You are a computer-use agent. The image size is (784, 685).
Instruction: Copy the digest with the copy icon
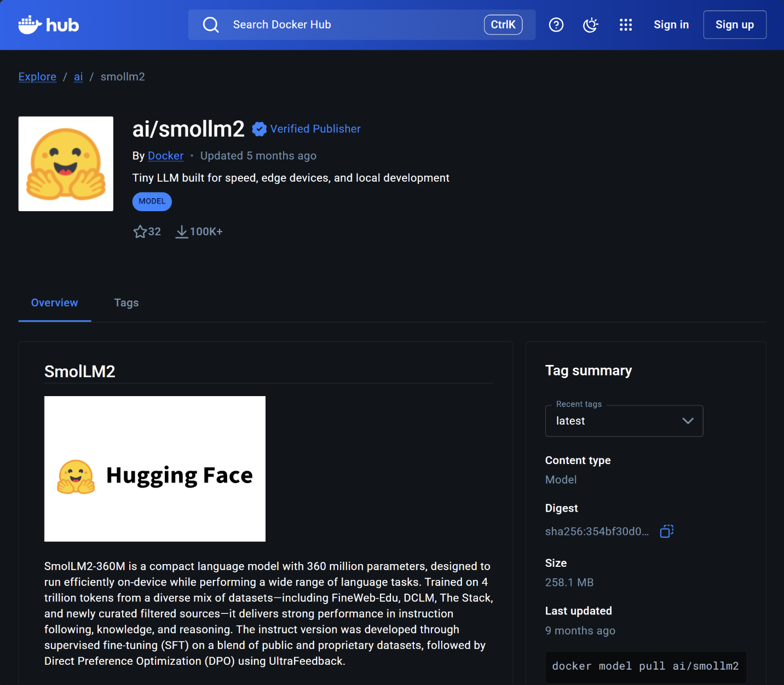point(667,531)
